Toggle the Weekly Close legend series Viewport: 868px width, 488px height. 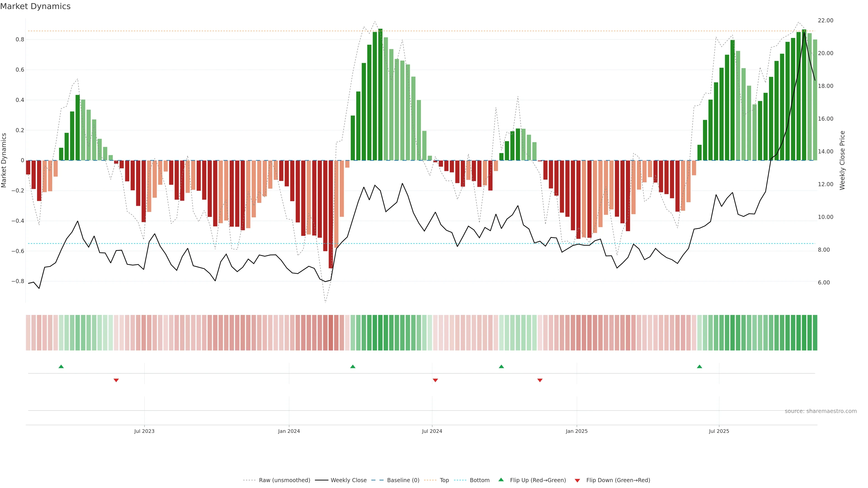coord(348,480)
